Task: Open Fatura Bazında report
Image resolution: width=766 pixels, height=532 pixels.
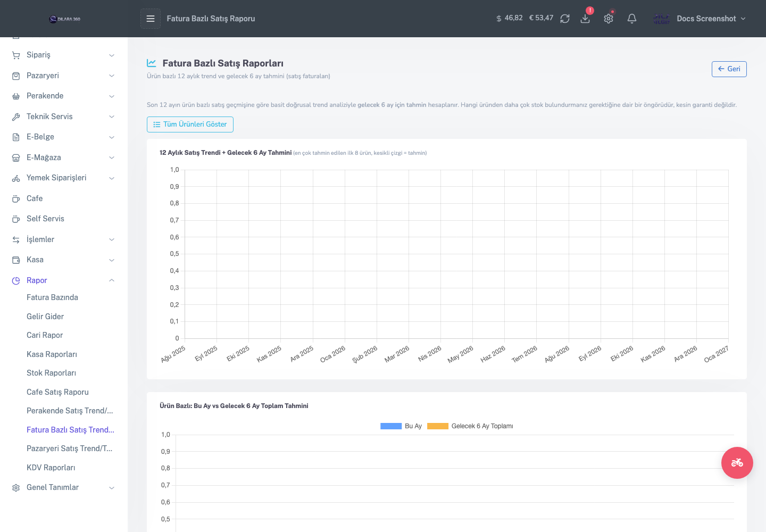Action: tap(52, 297)
